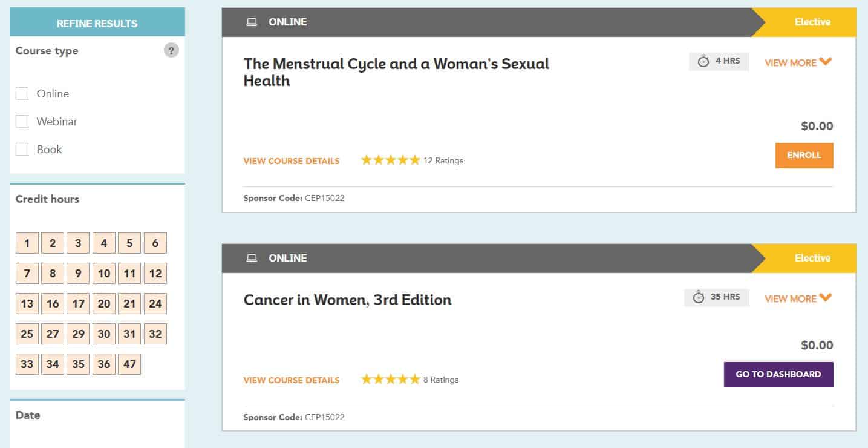Expand the Date filter section
Image resolution: width=868 pixels, height=448 pixels.
coord(28,415)
